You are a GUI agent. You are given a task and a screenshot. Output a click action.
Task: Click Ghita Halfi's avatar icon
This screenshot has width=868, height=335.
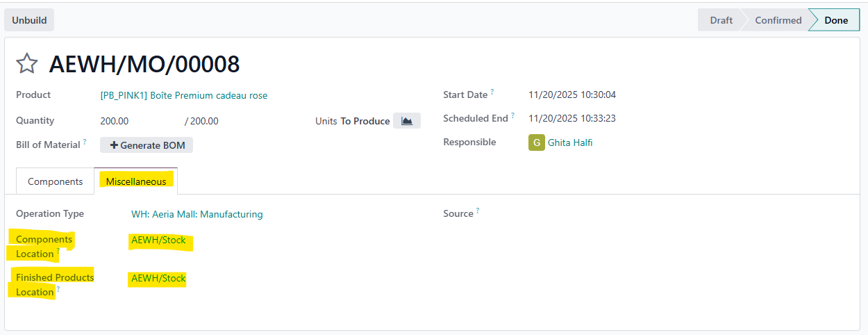coord(537,142)
